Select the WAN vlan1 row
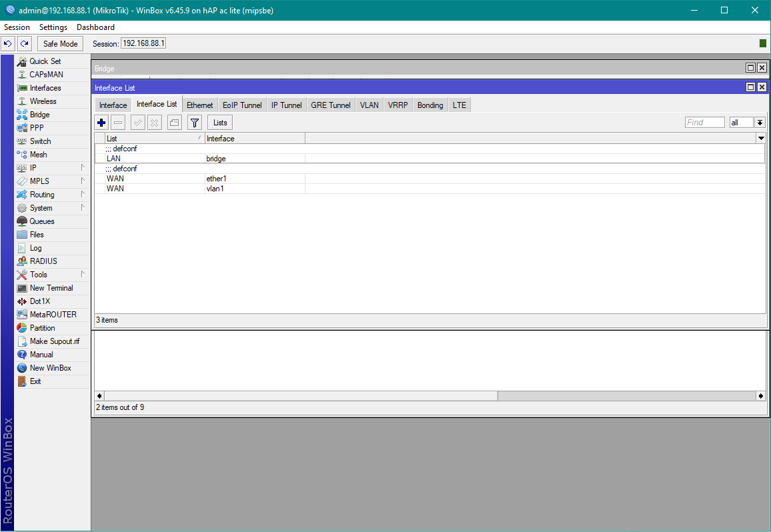 430,188
